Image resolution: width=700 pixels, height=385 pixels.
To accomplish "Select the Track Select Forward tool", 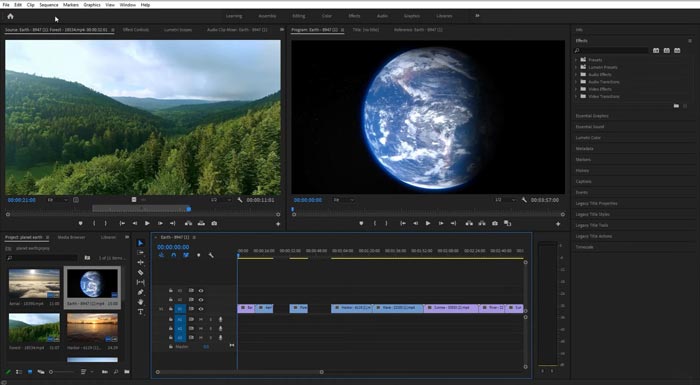I will [x=141, y=253].
